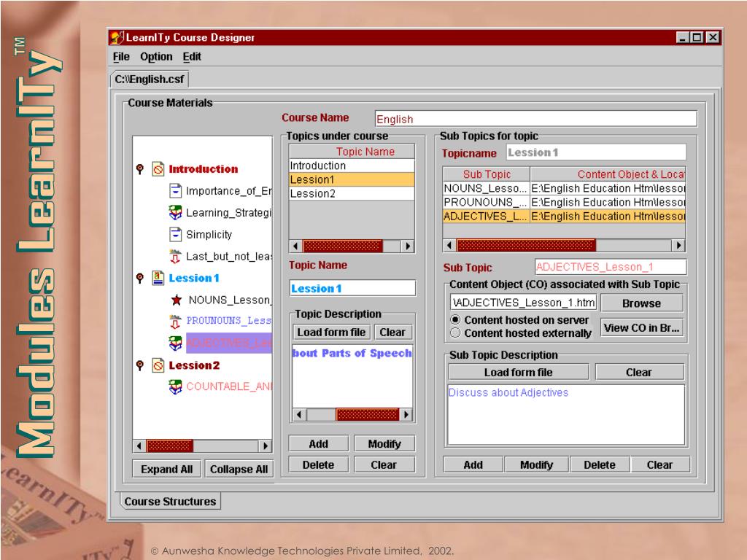Switch to the Course Structures tab
This screenshot has height=560, width=747.
tap(170, 502)
